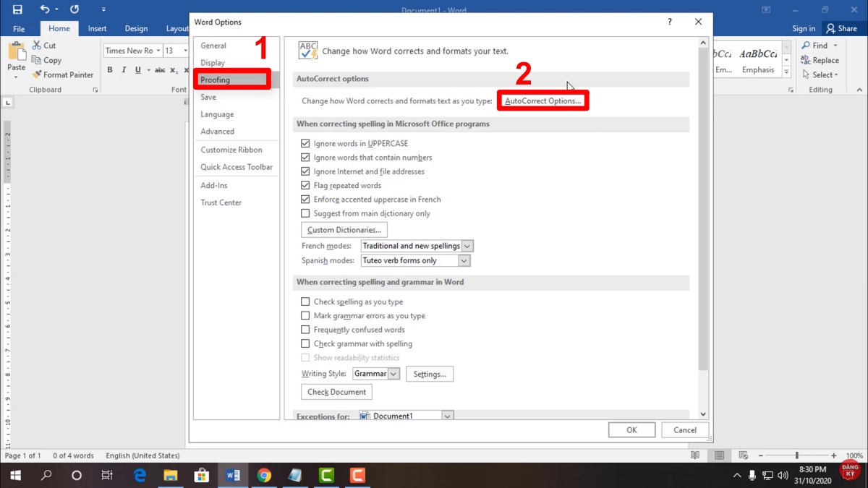The height and width of the screenshot is (488, 868).
Task: Open the Writing Style dropdown
Action: pos(393,374)
